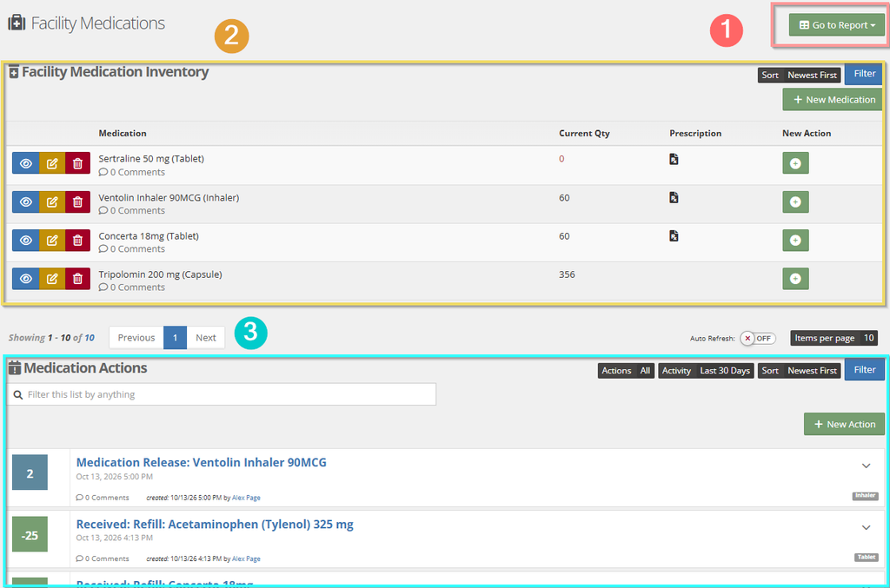Click quantity 356 for Tripolomin
The width and height of the screenshot is (890, 588).
pos(567,274)
